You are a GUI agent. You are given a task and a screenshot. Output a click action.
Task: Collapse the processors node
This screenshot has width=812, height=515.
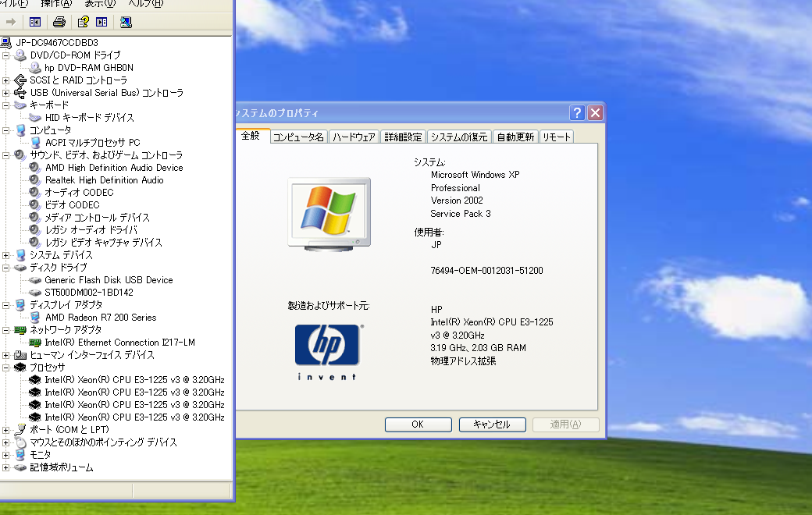(5, 368)
